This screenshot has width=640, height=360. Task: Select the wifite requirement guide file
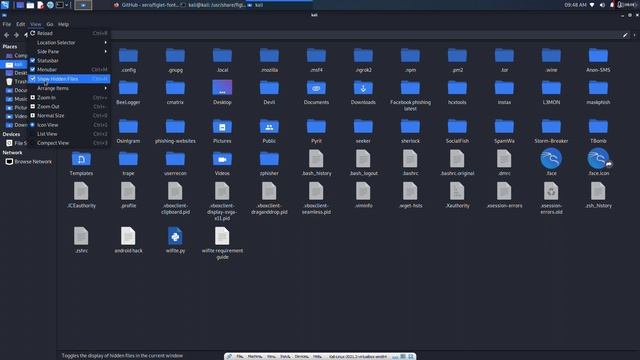(x=222, y=243)
